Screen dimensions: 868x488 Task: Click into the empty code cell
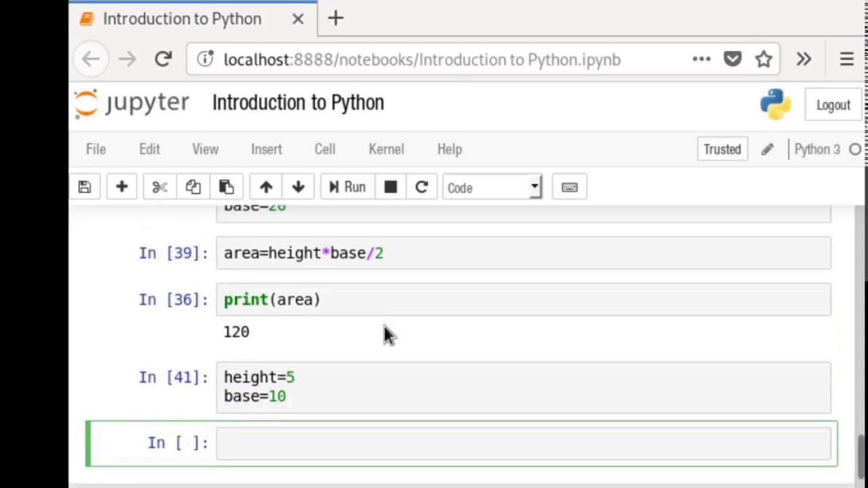pos(524,443)
